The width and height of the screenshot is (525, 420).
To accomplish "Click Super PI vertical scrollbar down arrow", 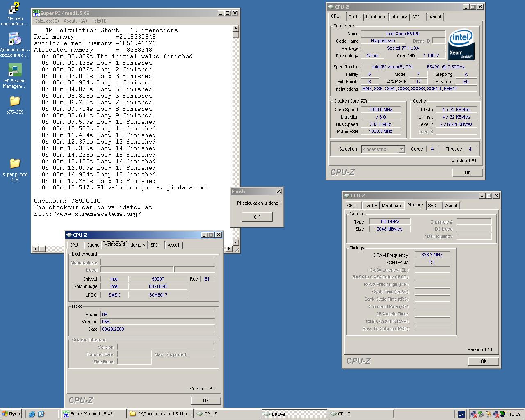I will click(235, 242).
